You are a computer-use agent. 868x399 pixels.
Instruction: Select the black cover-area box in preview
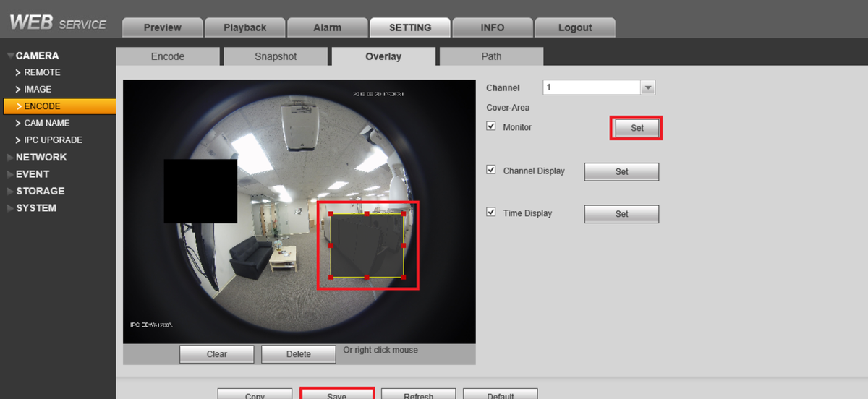point(200,191)
